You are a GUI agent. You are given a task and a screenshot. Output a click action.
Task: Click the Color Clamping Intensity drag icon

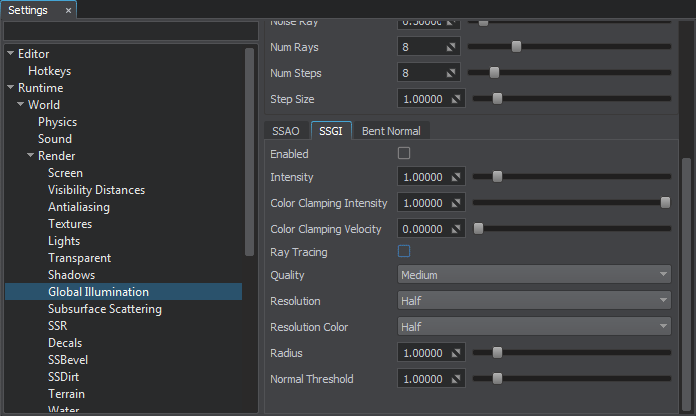pos(457,203)
